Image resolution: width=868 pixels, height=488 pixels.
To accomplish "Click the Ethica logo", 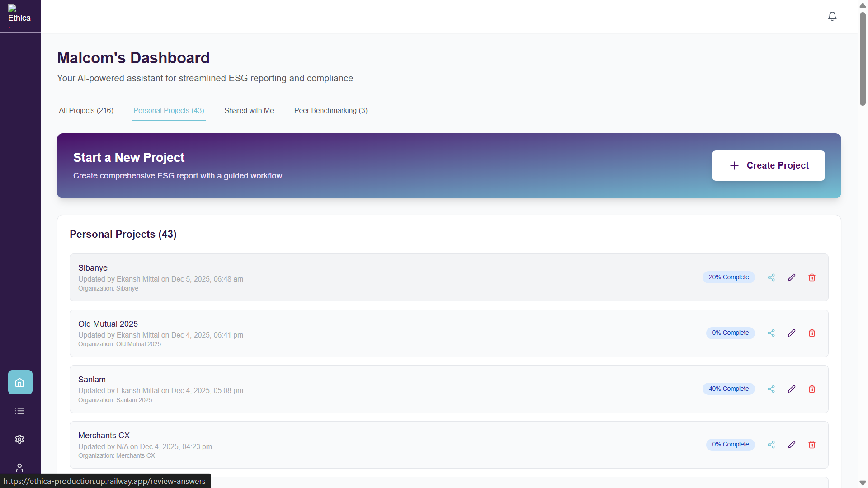I will (19, 15).
